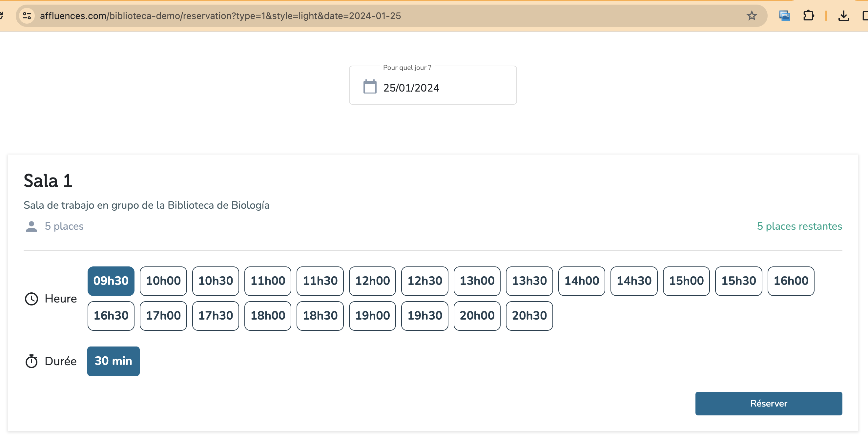
Task: Choose the 16h30 time slot
Action: coord(111,316)
